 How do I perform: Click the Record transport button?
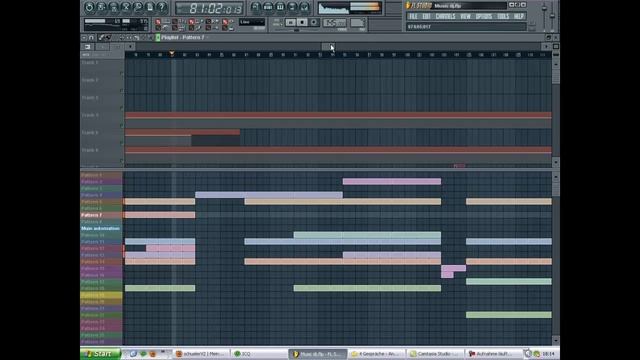pyautogui.click(x=314, y=22)
